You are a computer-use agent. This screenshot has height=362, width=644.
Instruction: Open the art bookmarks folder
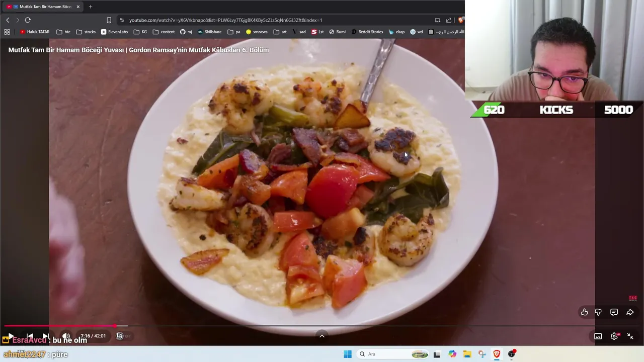click(280, 32)
